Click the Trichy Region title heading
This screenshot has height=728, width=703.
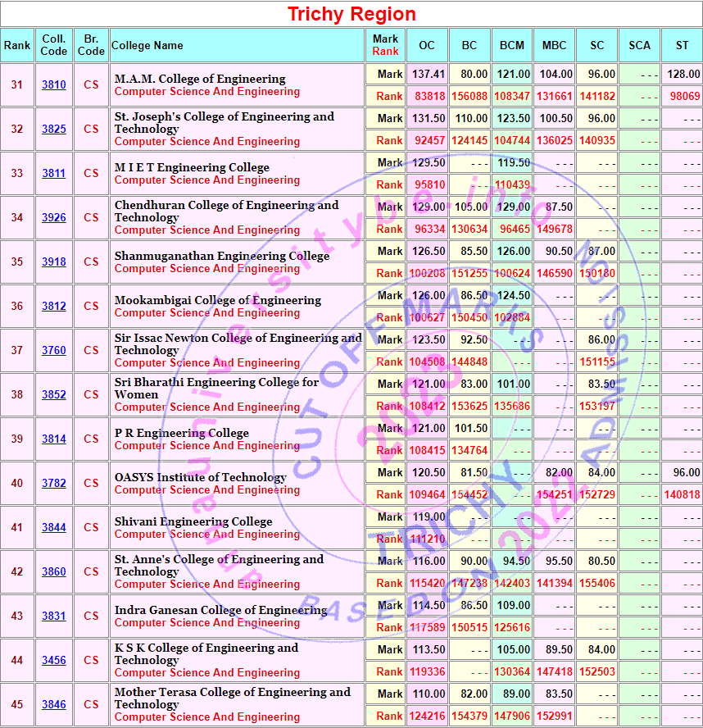click(x=351, y=14)
